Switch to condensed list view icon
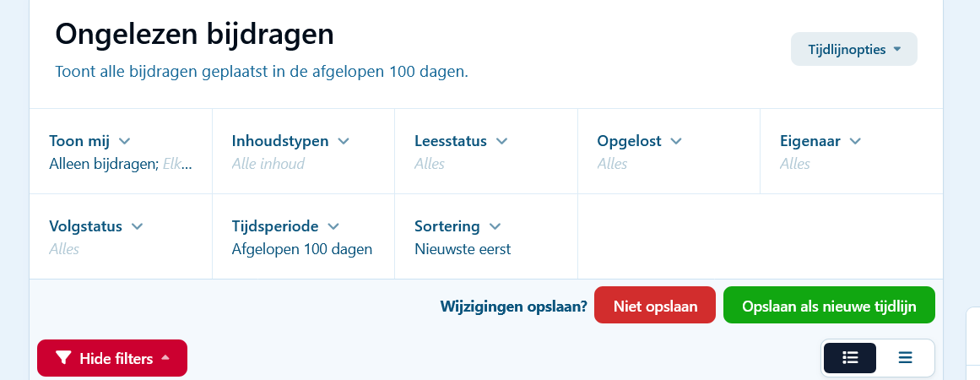The image size is (980, 380). tap(905, 358)
